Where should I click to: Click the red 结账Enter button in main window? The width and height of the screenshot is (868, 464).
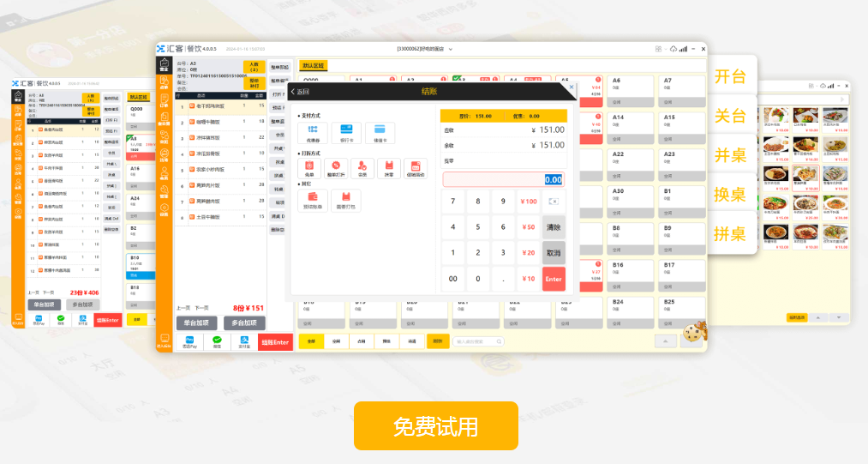pyautogui.click(x=275, y=342)
